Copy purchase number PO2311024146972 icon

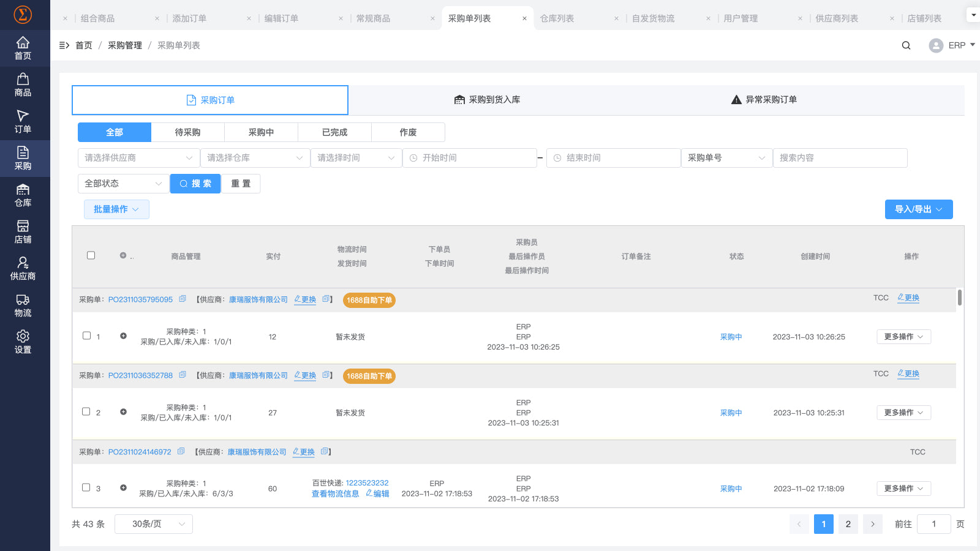[x=181, y=452]
